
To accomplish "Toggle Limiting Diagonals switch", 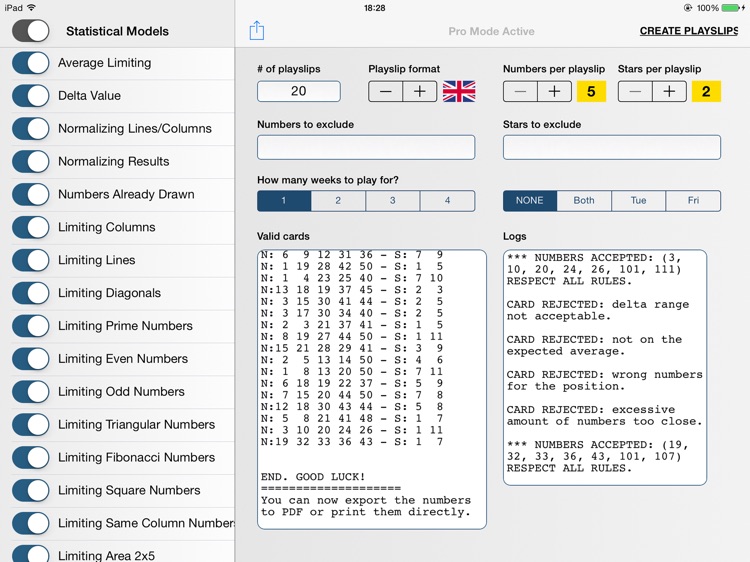I will pos(31,293).
